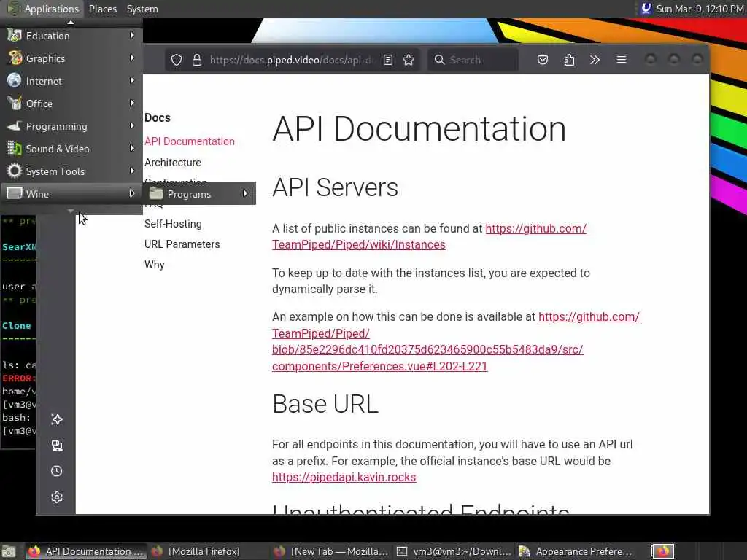Show more tools via double-chevron icon
This screenshot has height=560, width=747.
595,60
